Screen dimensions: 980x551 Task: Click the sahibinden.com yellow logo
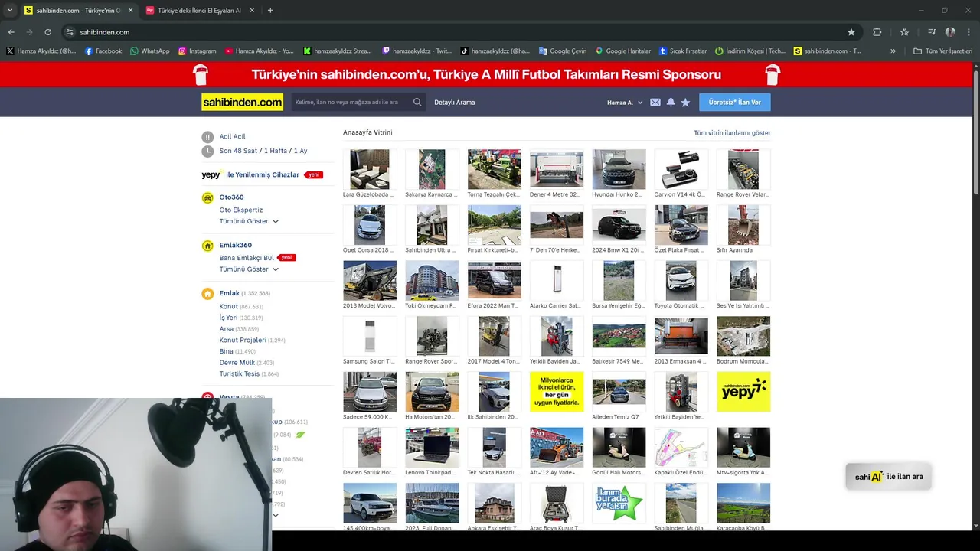[242, 103]
